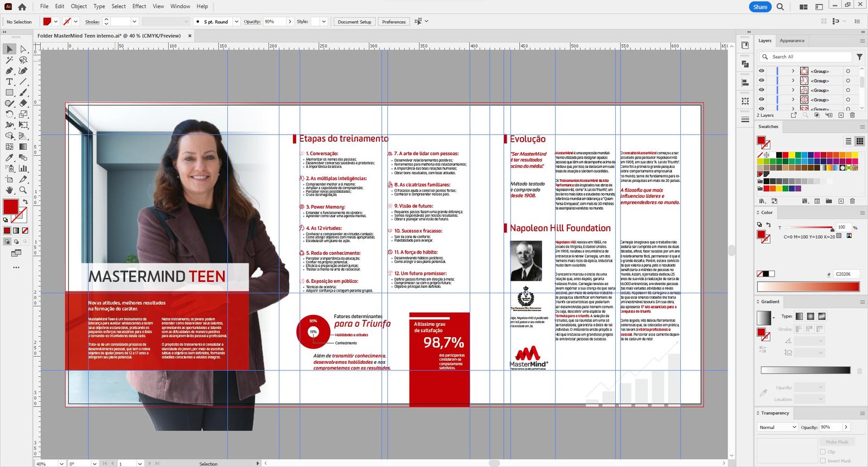Apply None mode under toolbar fill
Viewport: 868px width, 467px height.
point(25,231)
